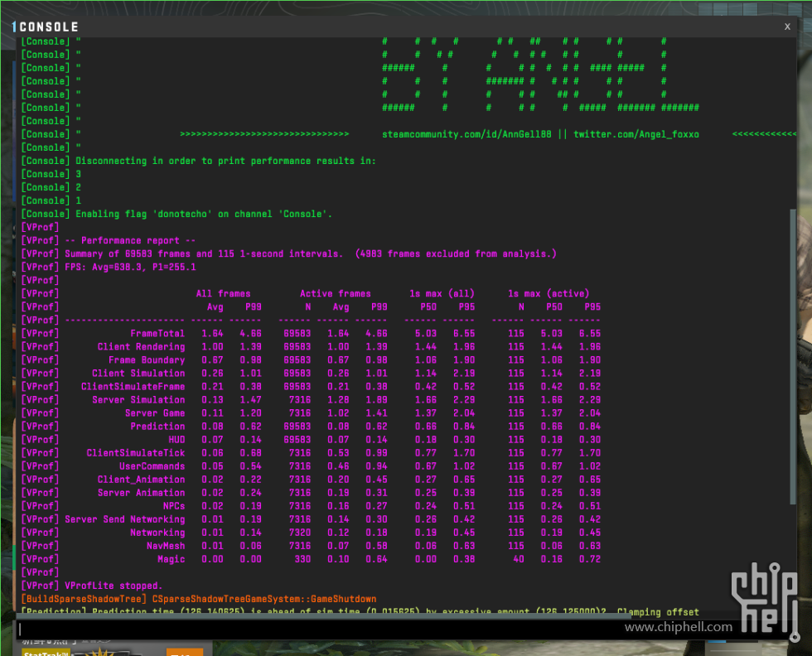Click the 'Enabling flag donotecho' console line
Image resolution: width=812 pixels, height=656 pixels.
(x=176, y=214)
